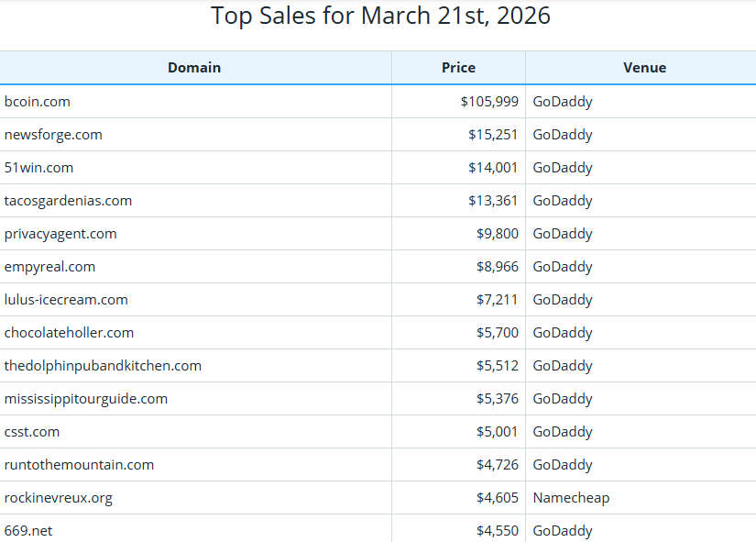Open the 669.net link
Image resolution: width=756 pixels, height=542 pixels.
(27, 530)
